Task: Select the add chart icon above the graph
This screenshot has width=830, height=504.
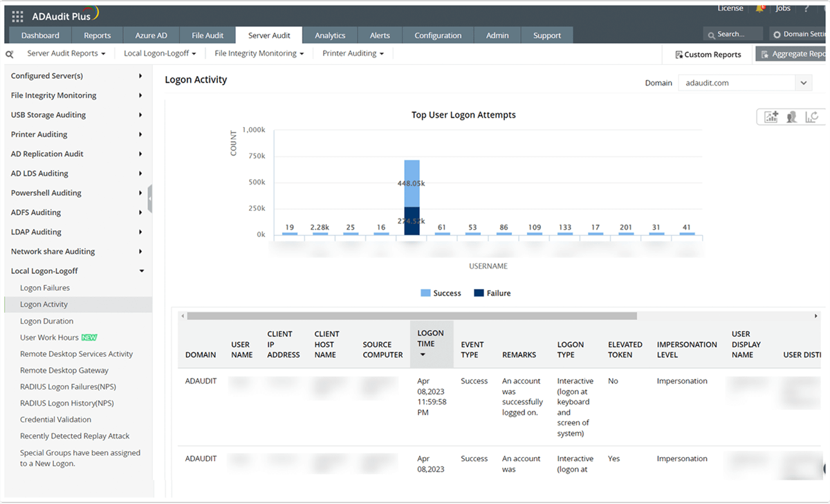Action: pos(771,116)
